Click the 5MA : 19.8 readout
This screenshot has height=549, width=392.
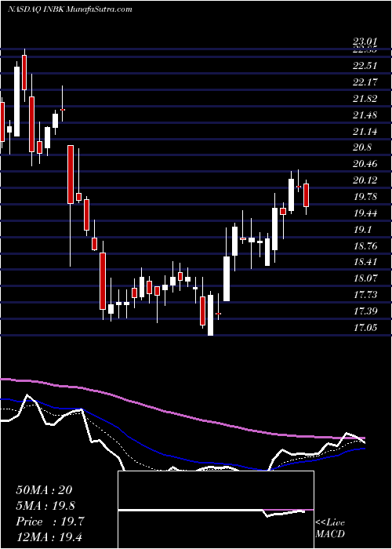(x=45, y=506)
